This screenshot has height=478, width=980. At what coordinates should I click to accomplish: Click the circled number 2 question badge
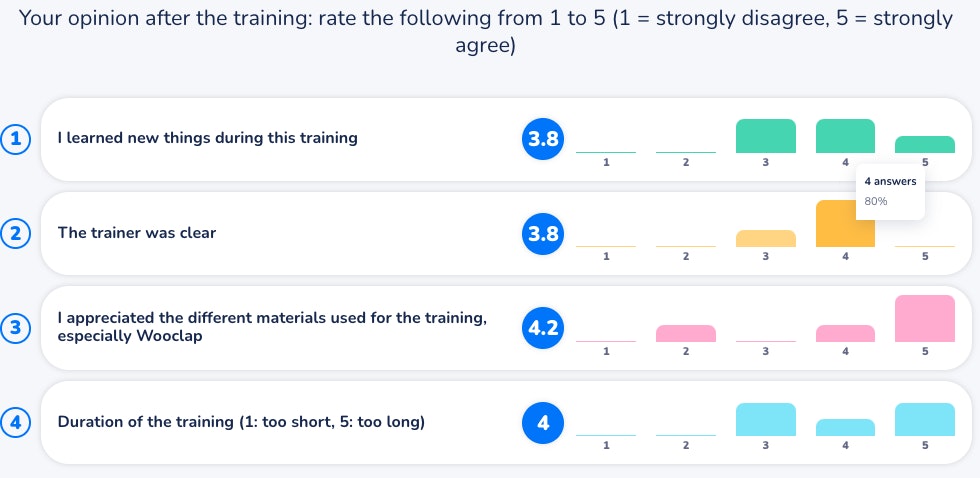coord(16,234)
